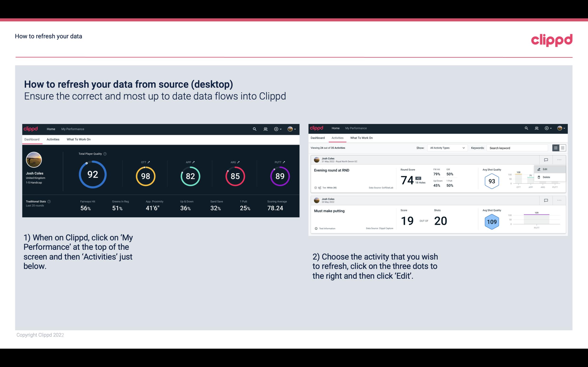Screen dimensions: 588x367
Task: Click the Dashboard tab in left panel
Action: pos(32,139)
